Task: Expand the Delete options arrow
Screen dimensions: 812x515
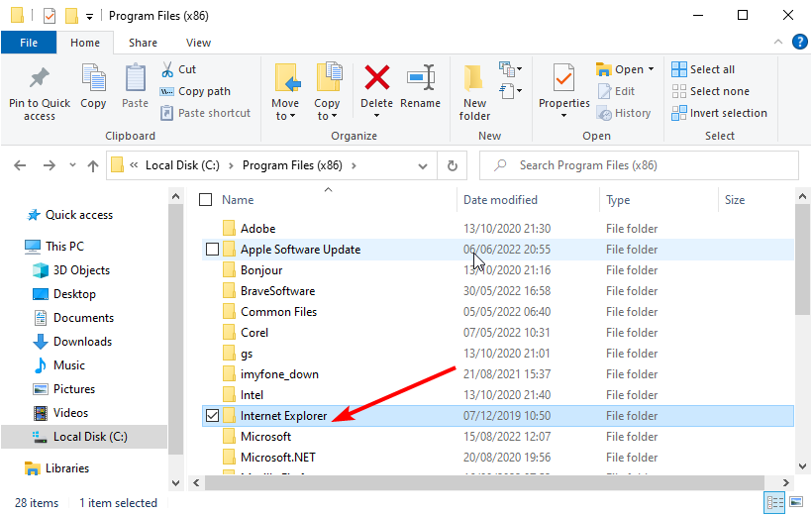Action: tap(376, 116)
